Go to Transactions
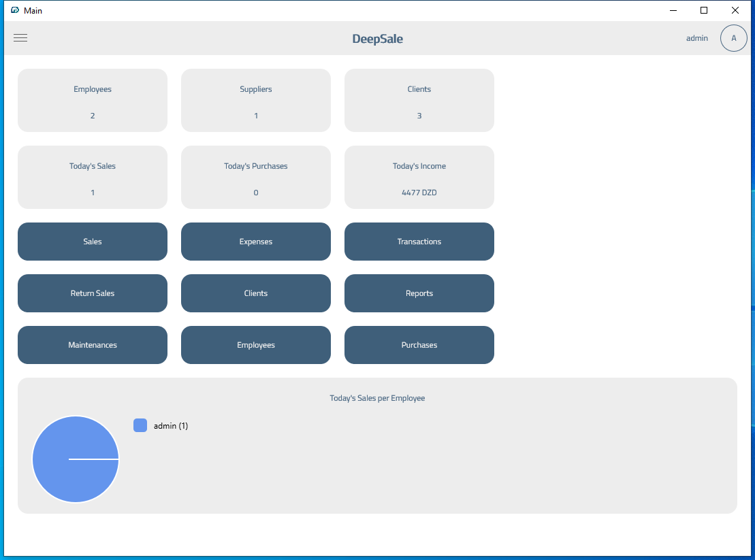Image resolution: width=755 pixels, height=560 pixels. (x=419, y=242)
